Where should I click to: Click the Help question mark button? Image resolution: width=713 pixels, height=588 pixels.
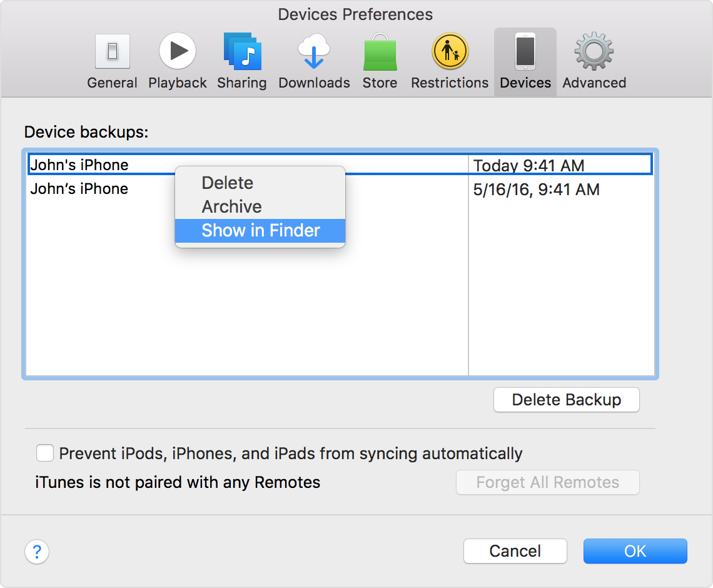pos(37,552)
